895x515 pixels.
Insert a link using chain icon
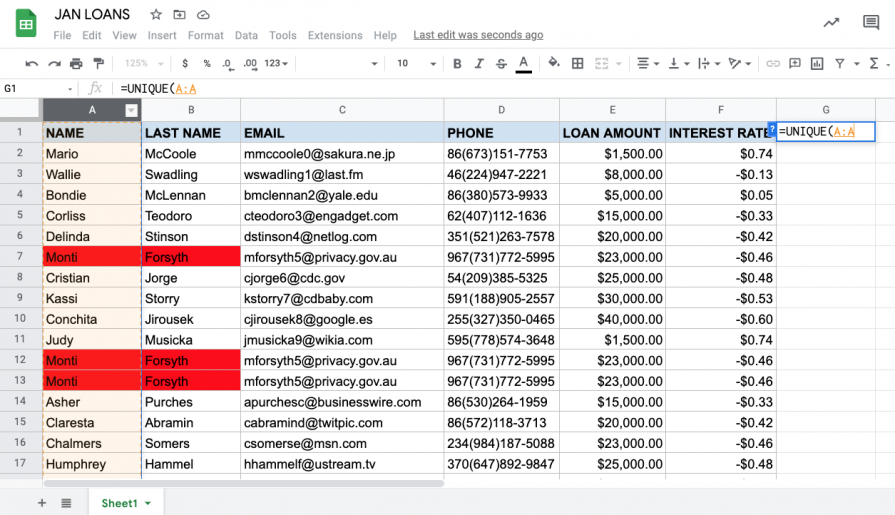pyautogui.click(x=773, y=63)
